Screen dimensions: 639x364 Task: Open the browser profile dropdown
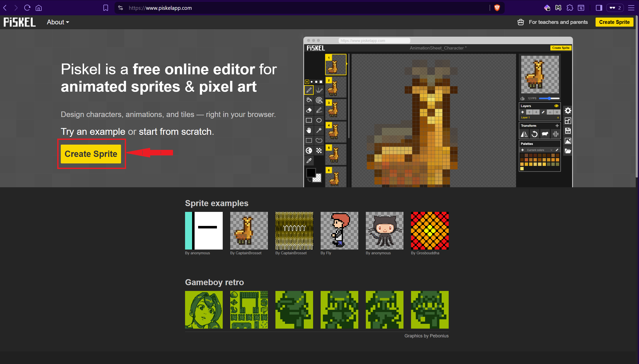tap(615, 8)
